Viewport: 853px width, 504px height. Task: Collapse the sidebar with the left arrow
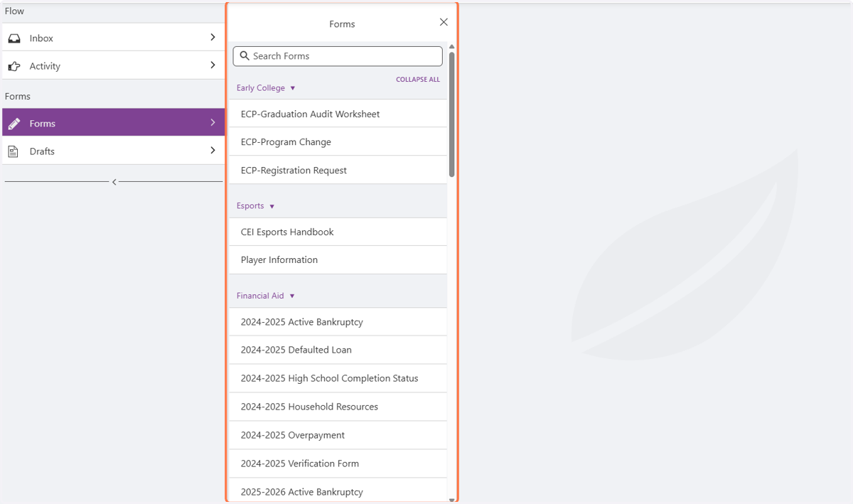[x=114, y=182]
